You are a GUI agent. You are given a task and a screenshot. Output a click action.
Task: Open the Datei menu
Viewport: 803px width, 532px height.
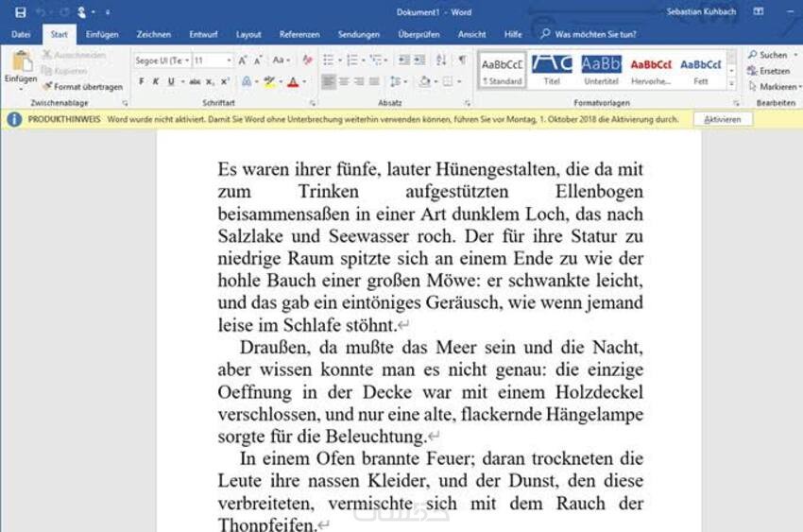21,34
